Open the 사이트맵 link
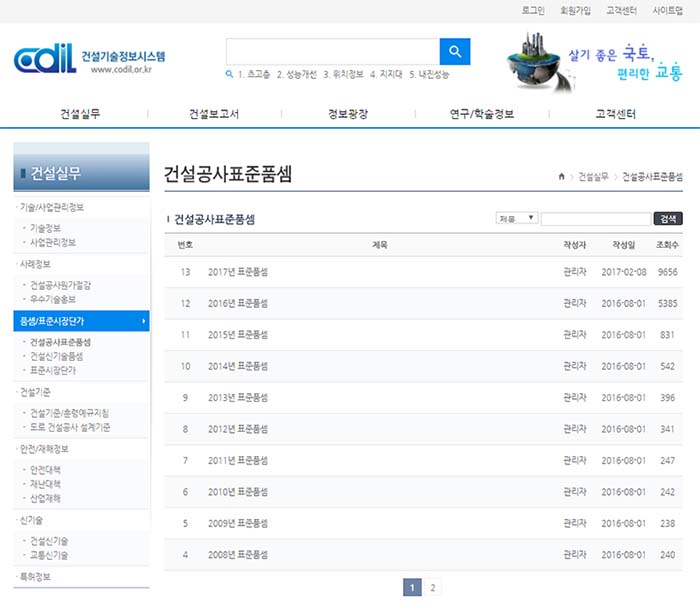This screenshot has height=606, width=700. coord(667,10)
